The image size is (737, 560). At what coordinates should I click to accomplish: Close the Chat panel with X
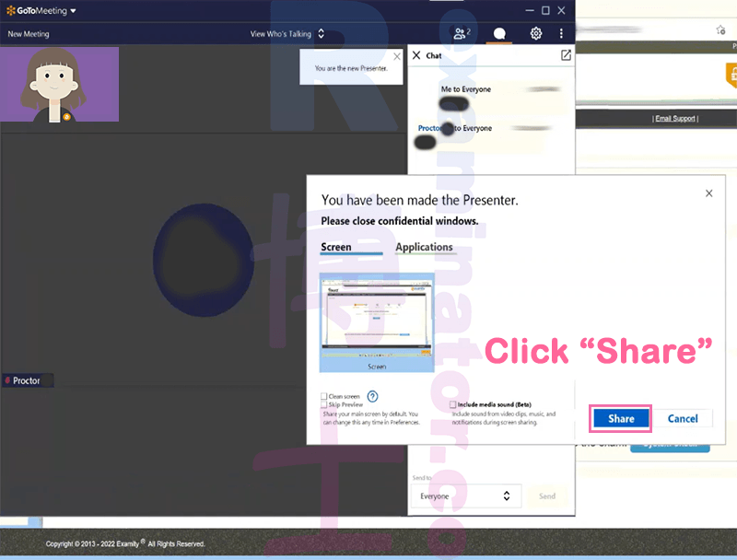pyautogui.click(x=416, y=55)
